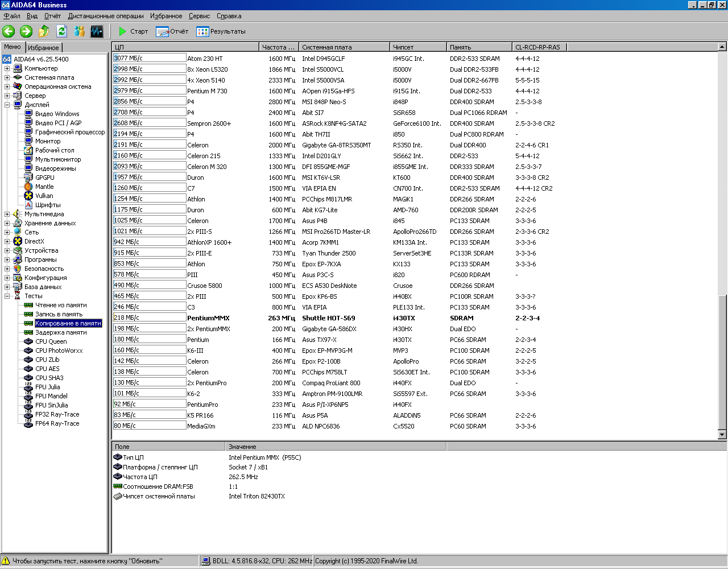Expand the Мультимедиа tree node
The image size is (728, 569).
7,214
